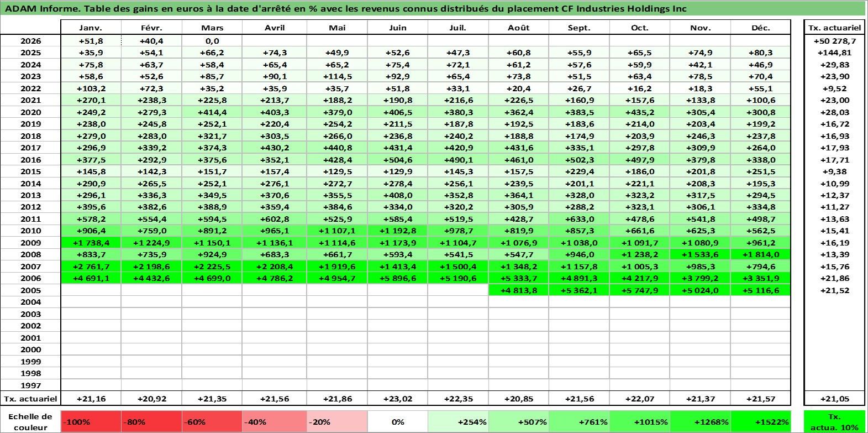Click the +1 814,0 cell for December 2008
Image resolution: width=868 pixels, height=433 pixels.
pyautogui.click(x=760, y=254)
